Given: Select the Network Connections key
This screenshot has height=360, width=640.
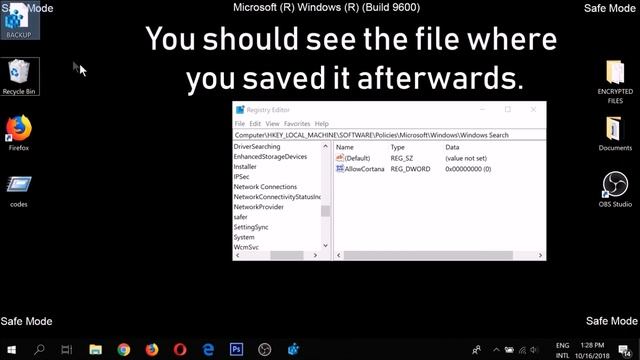Looking at the screenshot, I should [x=265, y=187].
